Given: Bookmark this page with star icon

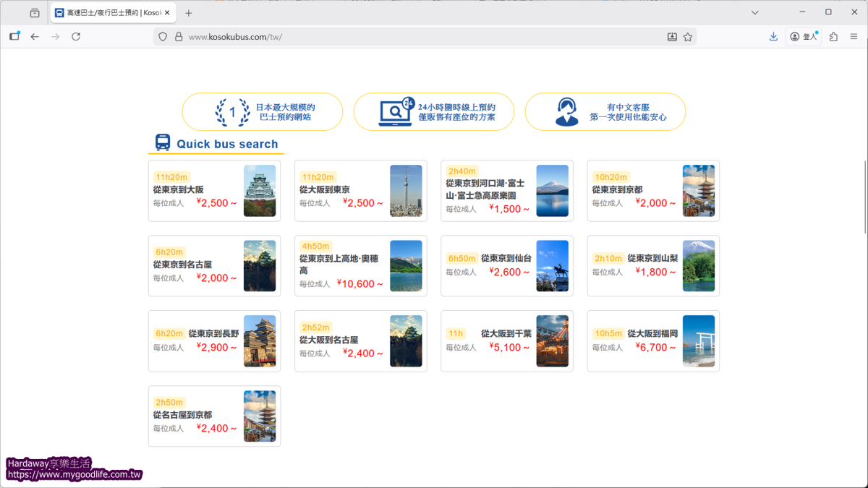Looking at the screenshot, I should [x=688, y=37].
